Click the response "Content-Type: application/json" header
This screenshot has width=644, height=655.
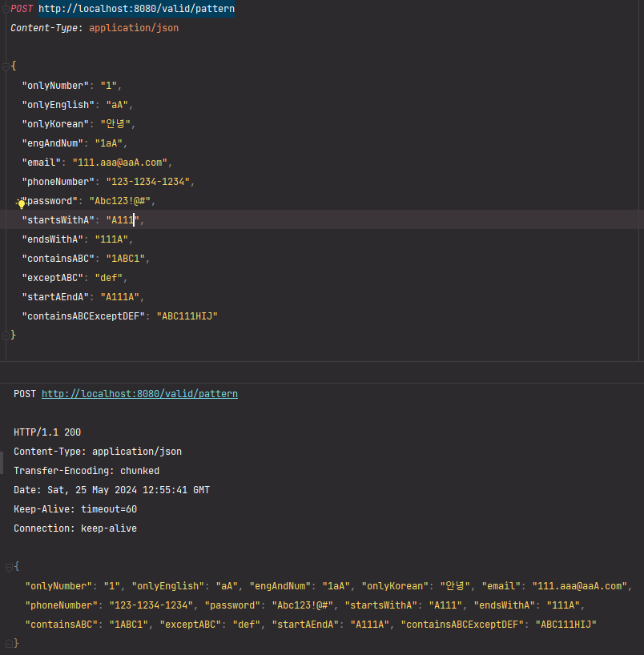tap(98, 452)
